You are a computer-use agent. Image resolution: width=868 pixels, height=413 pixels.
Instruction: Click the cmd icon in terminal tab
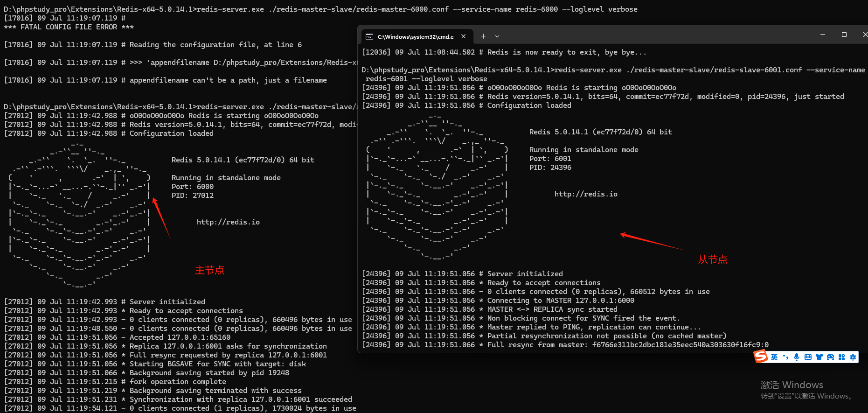[369, 37]
